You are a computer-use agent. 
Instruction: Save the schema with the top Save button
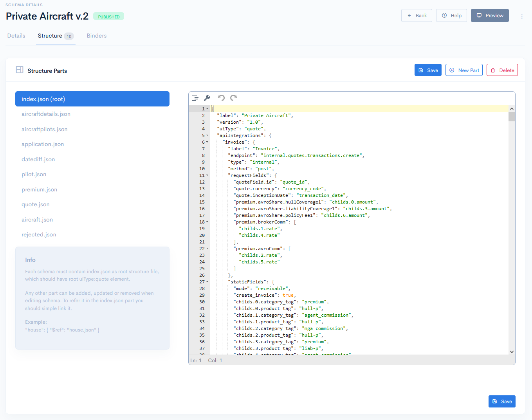428,70
